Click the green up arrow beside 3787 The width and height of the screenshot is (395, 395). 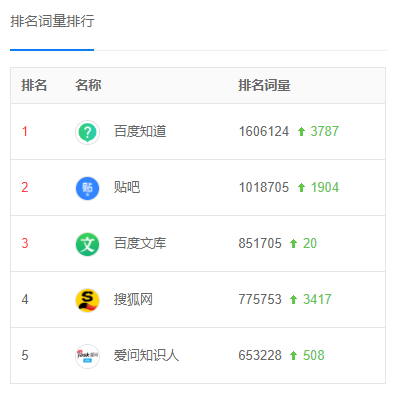tap(301, 132)
